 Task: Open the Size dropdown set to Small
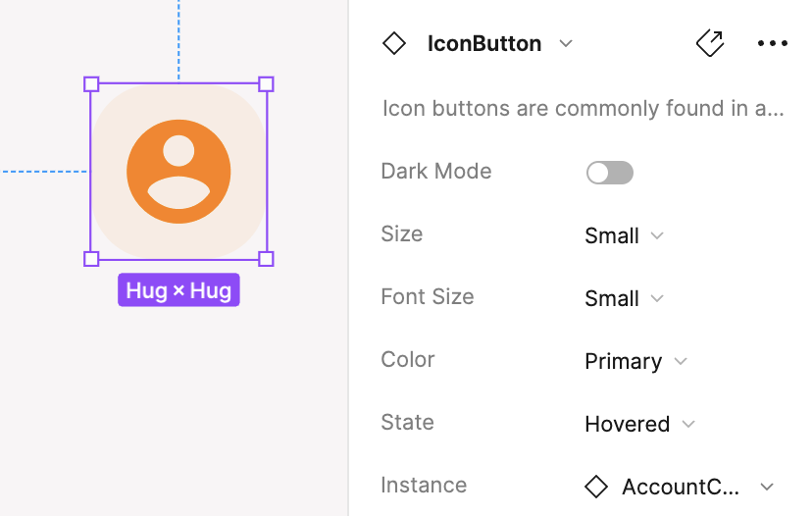click(x=624, y=235)
